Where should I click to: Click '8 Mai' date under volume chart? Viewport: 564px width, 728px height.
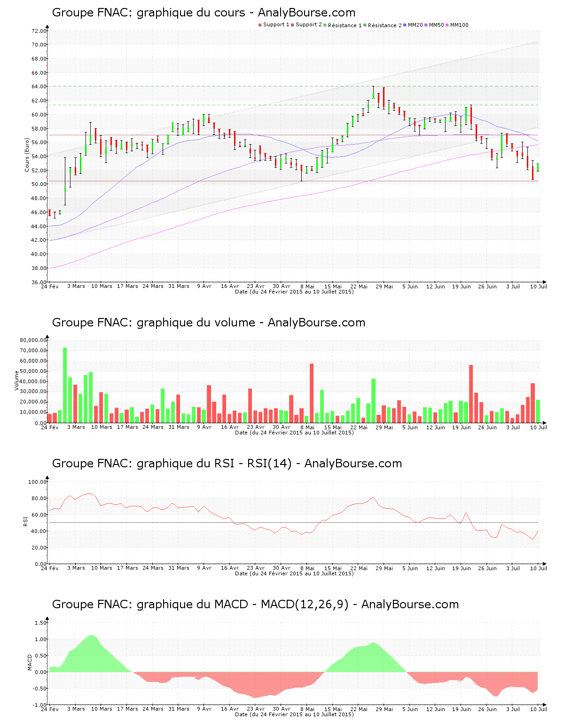[307, 427]
